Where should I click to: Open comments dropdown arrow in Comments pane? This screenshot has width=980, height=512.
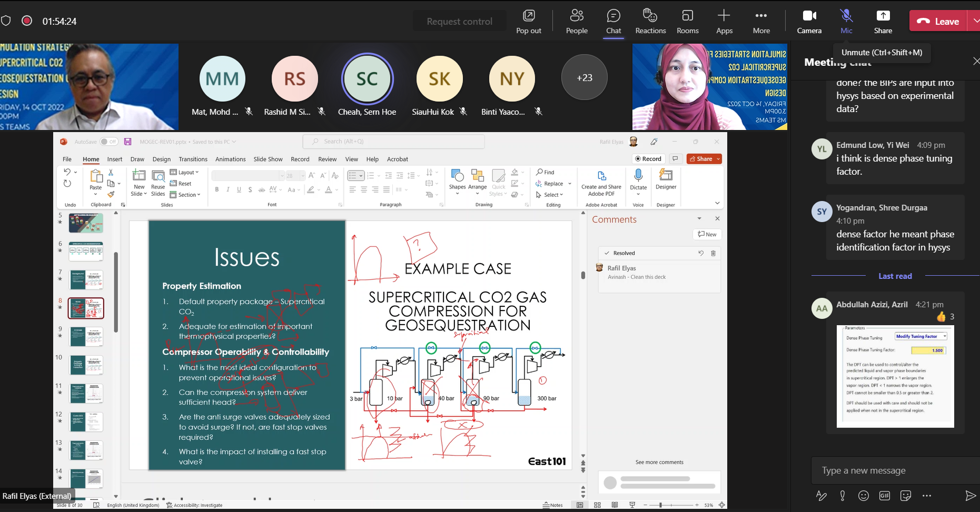[699, 218]
